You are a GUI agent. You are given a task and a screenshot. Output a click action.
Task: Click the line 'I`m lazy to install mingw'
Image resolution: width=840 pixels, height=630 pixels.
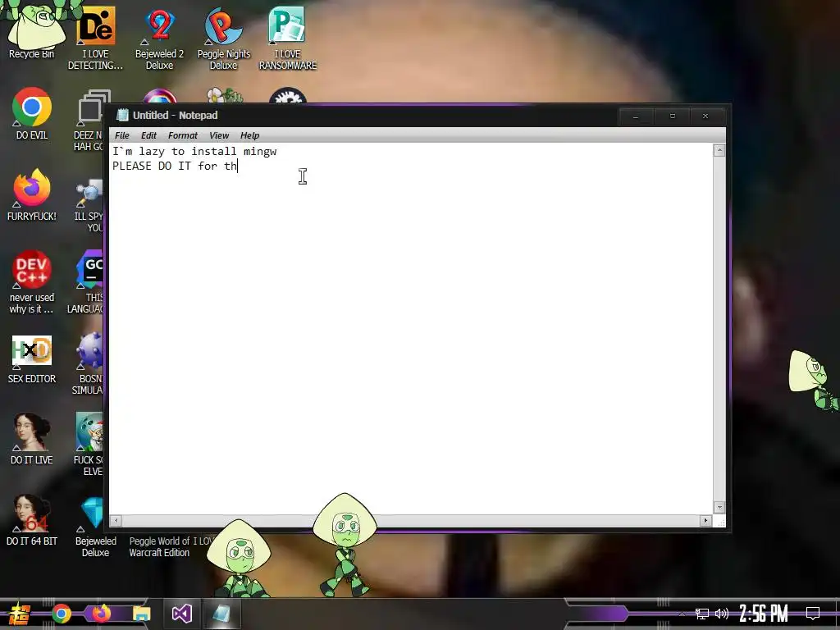[194, 152]
